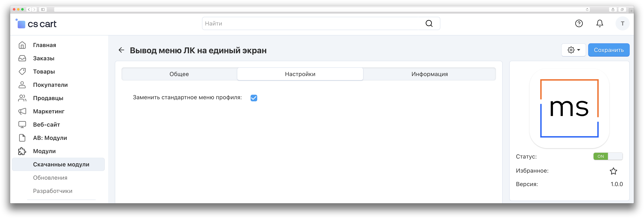
Task: Click the Главная home icon
Action: click(22, 45)
